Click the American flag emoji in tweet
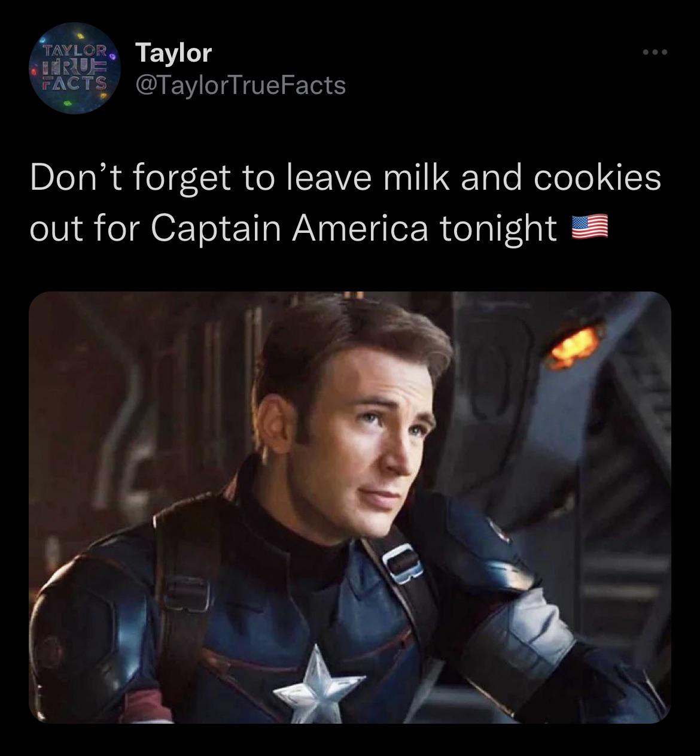Screen dimensions: 700x756 click(x=591, y=228)
